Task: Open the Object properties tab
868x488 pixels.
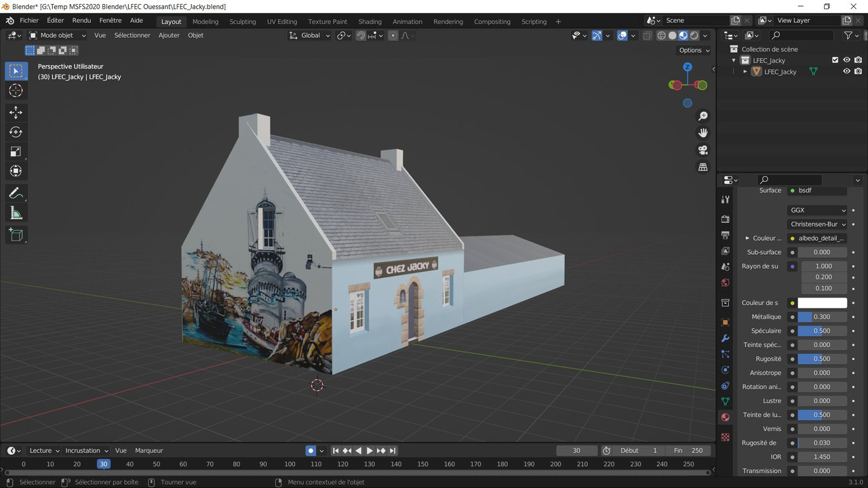Action: [x=726, y=323]
